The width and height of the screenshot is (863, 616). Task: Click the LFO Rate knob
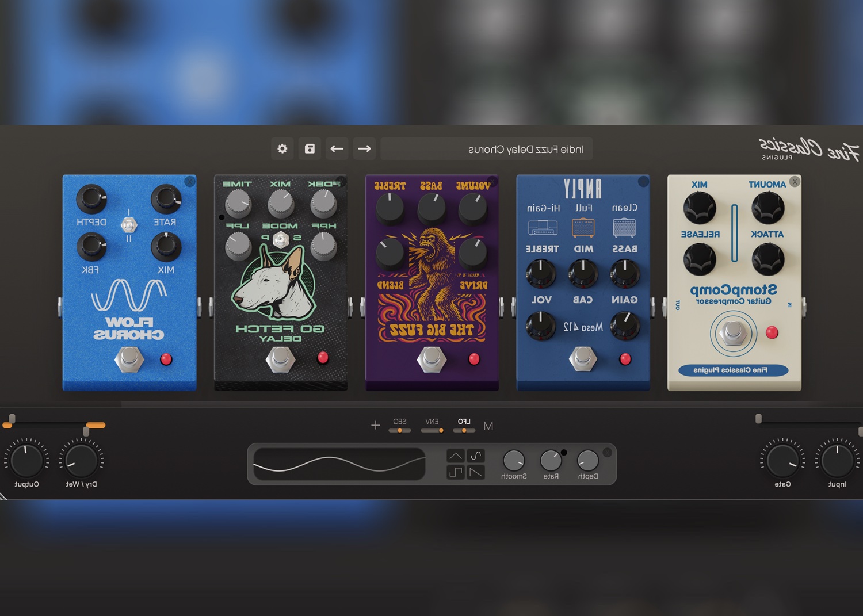click(x=551, y=460)
